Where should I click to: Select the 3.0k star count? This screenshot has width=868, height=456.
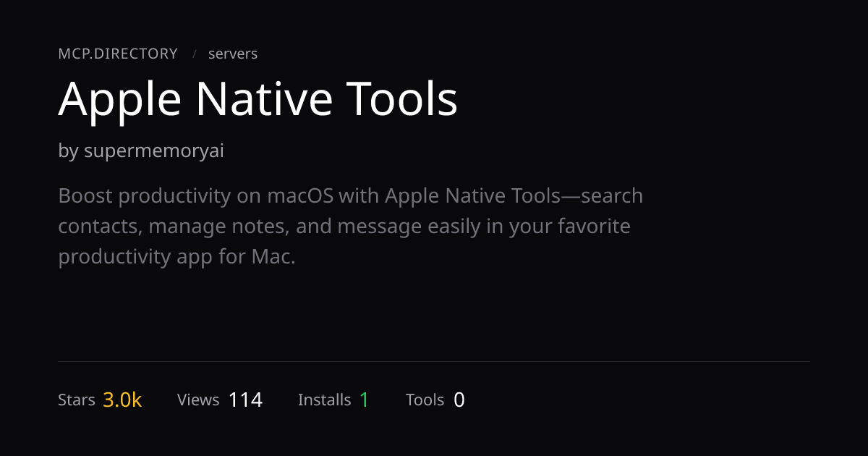click(x=122, y=400)
